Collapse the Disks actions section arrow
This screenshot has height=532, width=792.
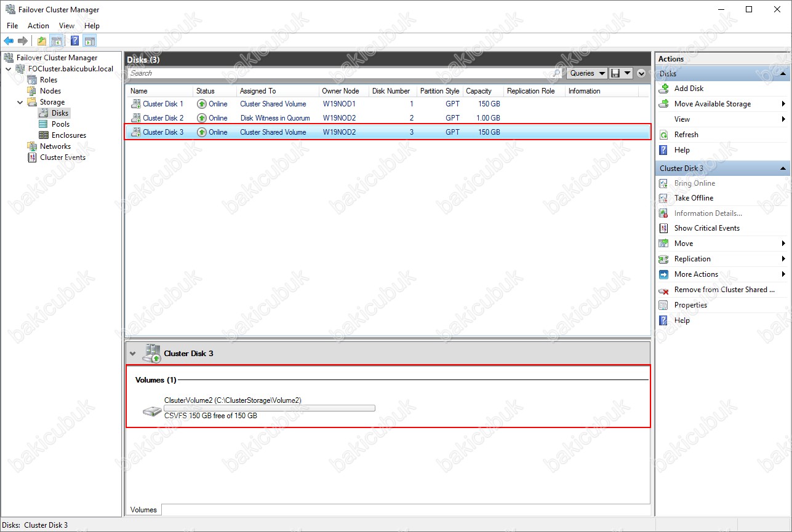tap(783, 74)
